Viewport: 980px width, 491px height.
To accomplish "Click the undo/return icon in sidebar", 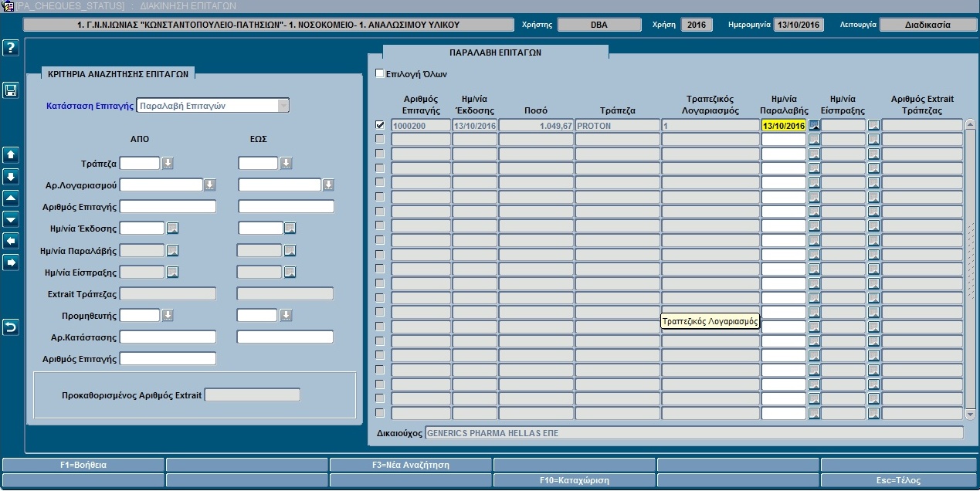I will 11,327.
